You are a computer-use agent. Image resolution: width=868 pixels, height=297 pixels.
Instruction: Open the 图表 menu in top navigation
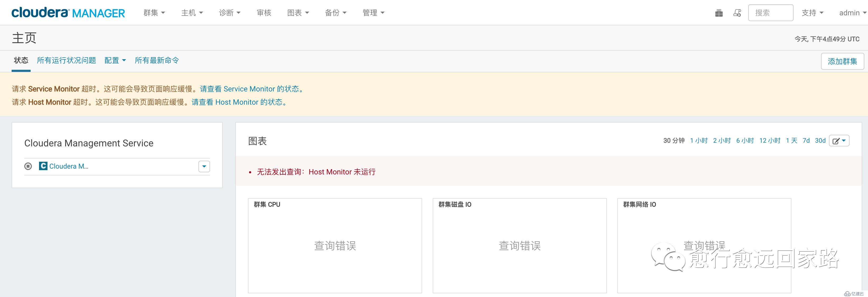tap(298, 13)
